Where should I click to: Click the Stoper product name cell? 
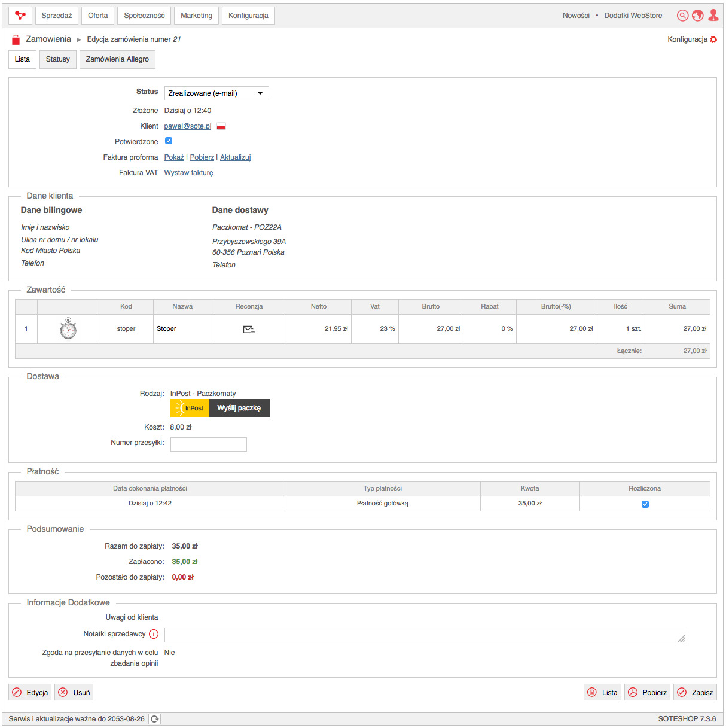[182, 329]
